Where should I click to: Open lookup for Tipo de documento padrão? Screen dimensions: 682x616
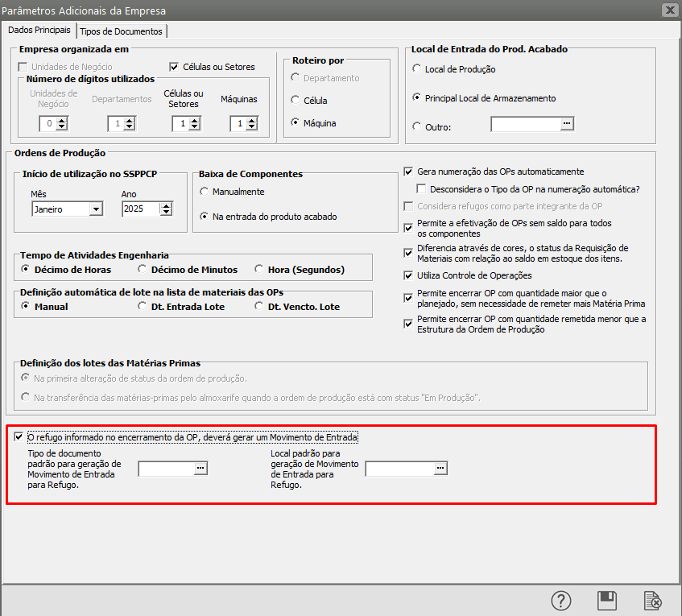coord(200,468)
